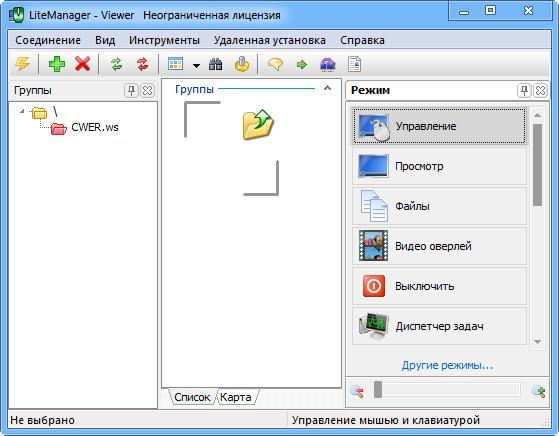Viewport: 559px width, 436px height.
Task: Select the Управление mode
Action: coord(439,126)
